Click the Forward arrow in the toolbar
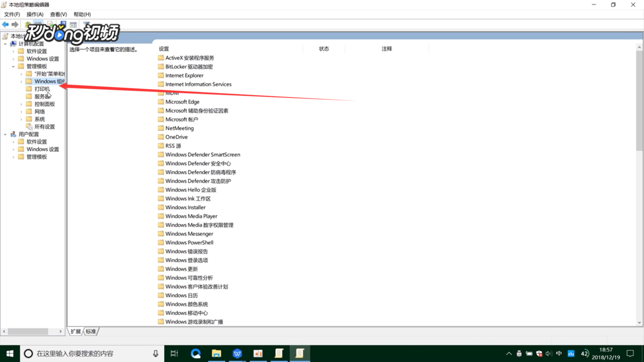The height and width of the screenshot is (362, 644). [x=15, y=25]
